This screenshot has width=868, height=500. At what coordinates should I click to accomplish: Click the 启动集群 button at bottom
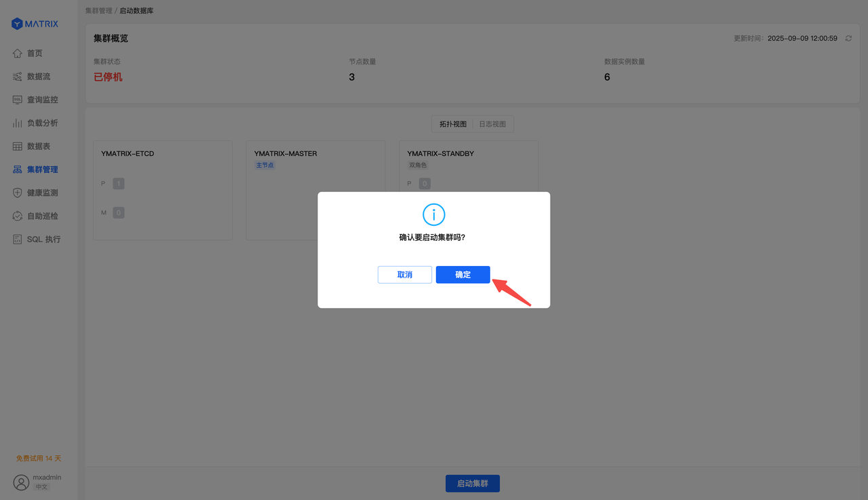(473, 484)
